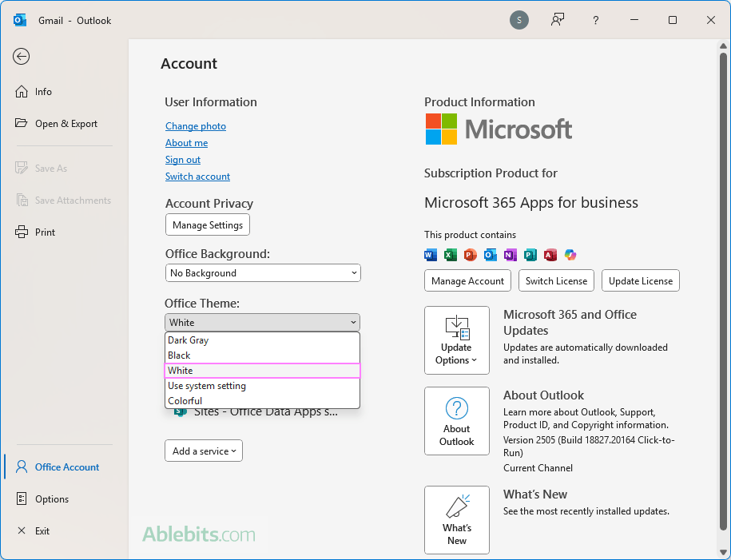Open the Update Options dropdown button
Image resolution: width=731 pixels, height=560 pixels.
coord(457,340)
